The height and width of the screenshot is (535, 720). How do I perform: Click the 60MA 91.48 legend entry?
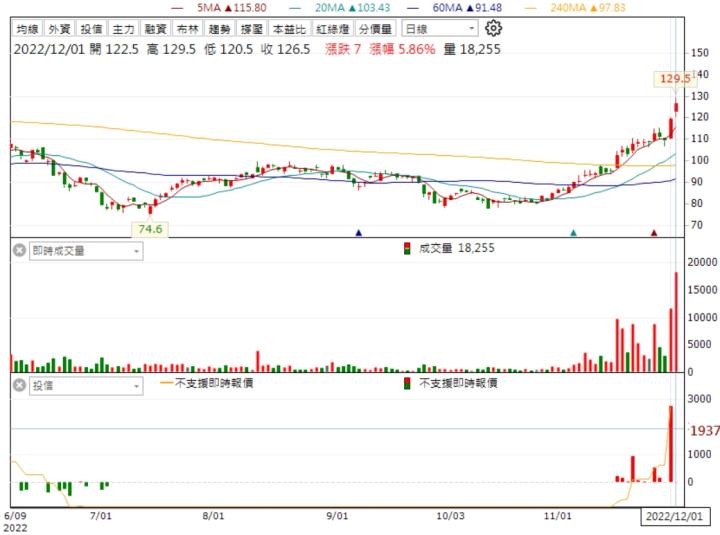(455, 7)
